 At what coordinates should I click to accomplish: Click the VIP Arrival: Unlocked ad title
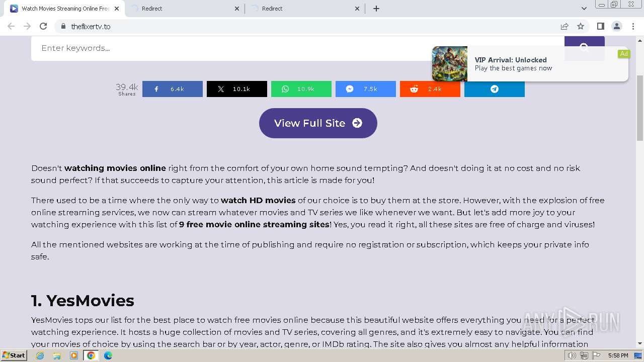511,60
